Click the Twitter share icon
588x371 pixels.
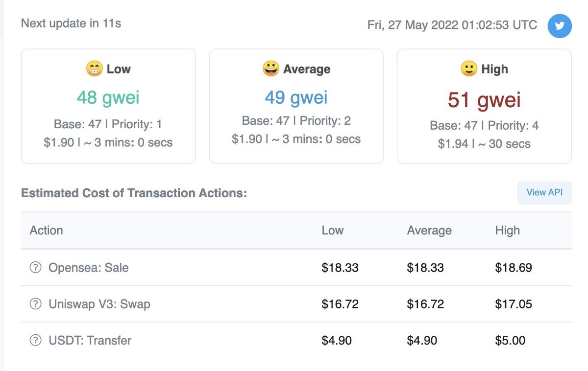[559, 25]
